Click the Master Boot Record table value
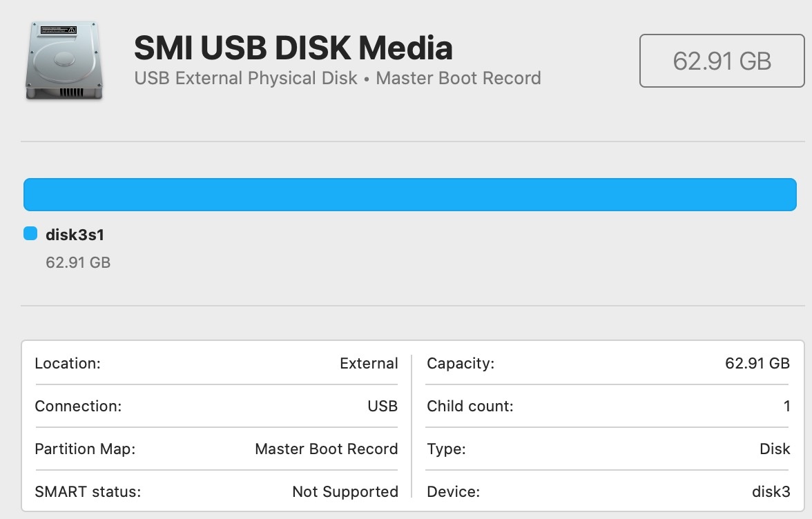Viewport: 812px width, 519px height. pyautogui.click(x=327, y=449)
